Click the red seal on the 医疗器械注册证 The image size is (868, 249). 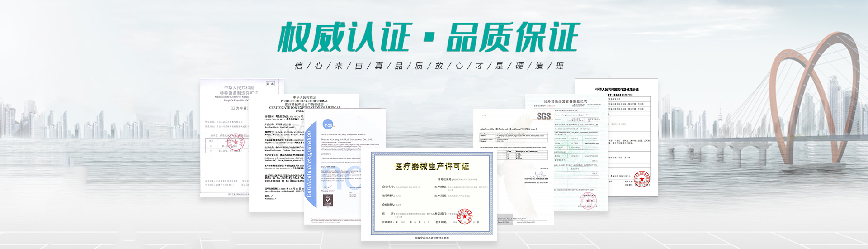pos(641,180)
